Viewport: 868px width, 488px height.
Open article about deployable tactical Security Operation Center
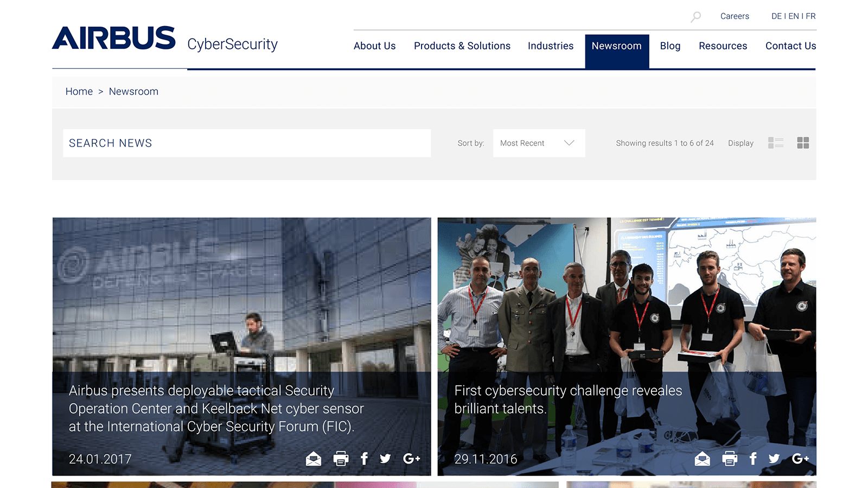(x=216, y=409)
